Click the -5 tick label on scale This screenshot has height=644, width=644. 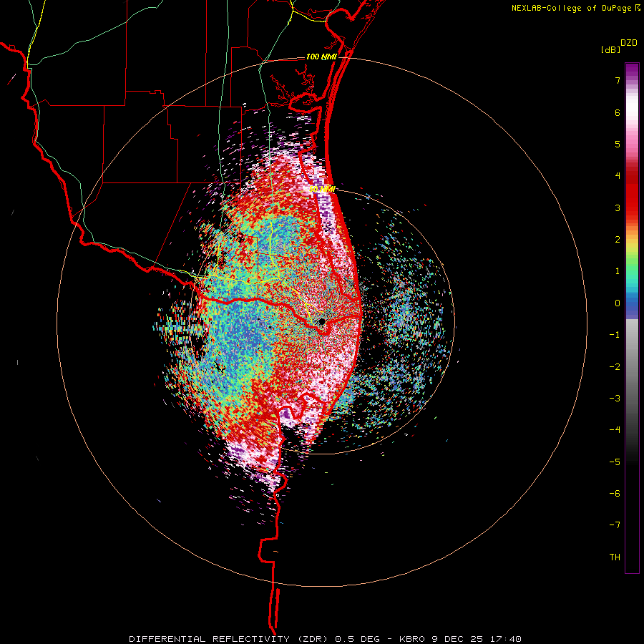click(615, 462)
